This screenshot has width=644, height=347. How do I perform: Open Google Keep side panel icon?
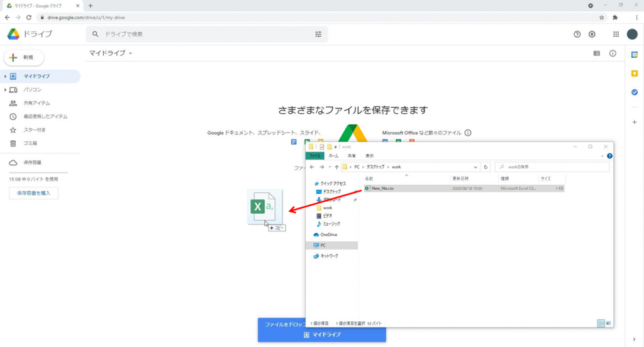tap(635, 74)
